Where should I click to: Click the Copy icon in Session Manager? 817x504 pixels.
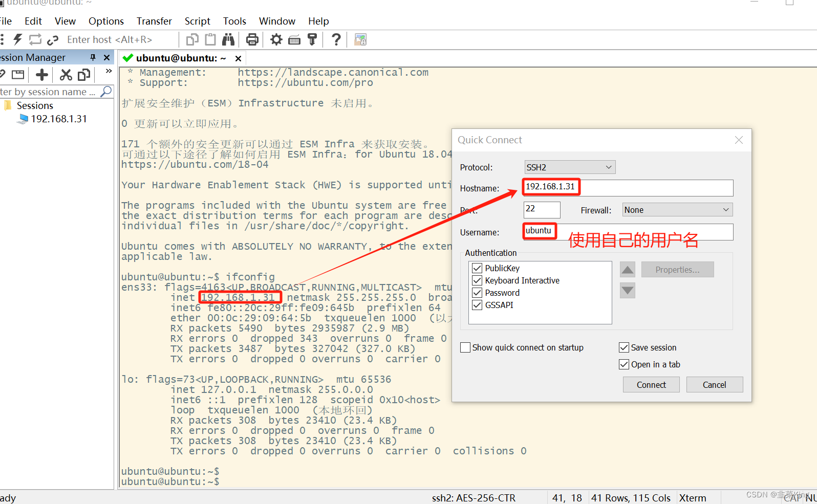[x=84, y=75]
